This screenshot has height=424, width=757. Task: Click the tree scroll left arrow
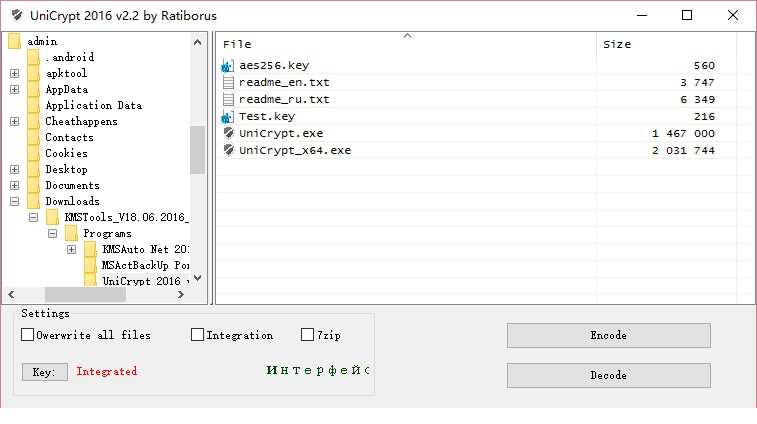click(11, 294)
